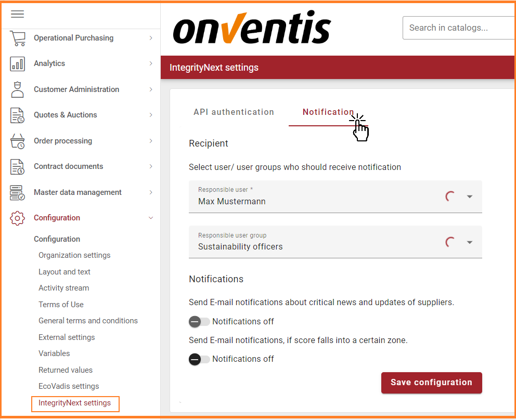516x420 pixels.
Task: Click the Search in catalogs field
Action: point(458,28)
